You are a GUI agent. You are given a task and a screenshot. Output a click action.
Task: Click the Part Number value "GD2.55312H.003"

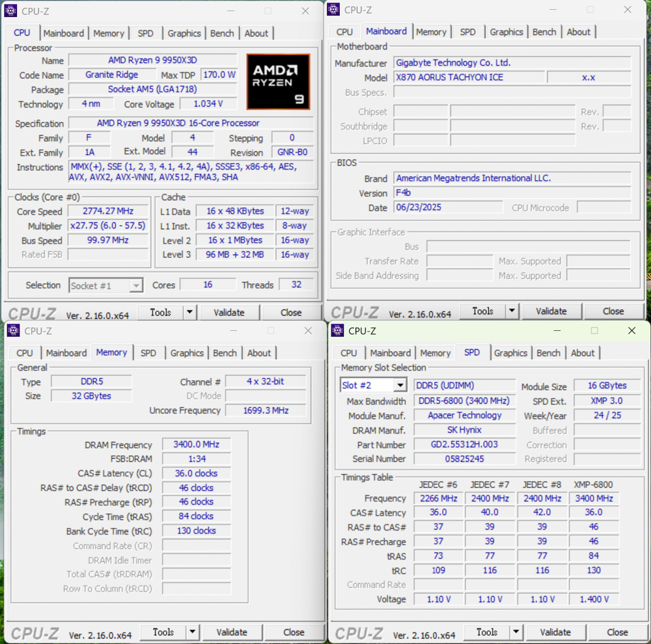pos(465,444)
